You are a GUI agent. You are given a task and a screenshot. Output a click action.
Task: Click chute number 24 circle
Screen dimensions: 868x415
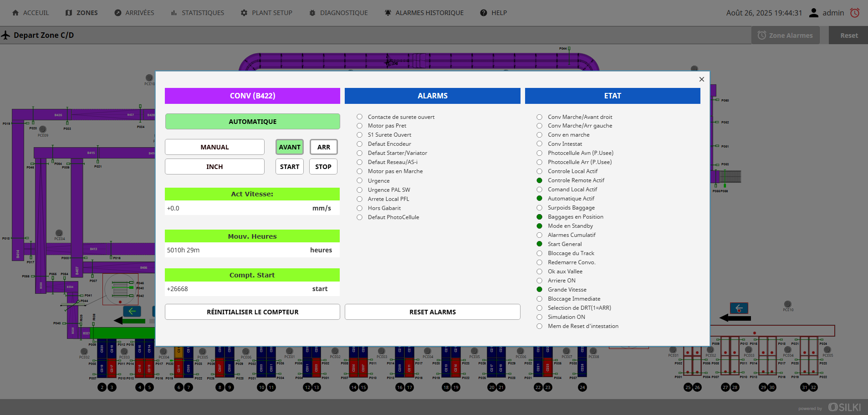click(582, 387)
